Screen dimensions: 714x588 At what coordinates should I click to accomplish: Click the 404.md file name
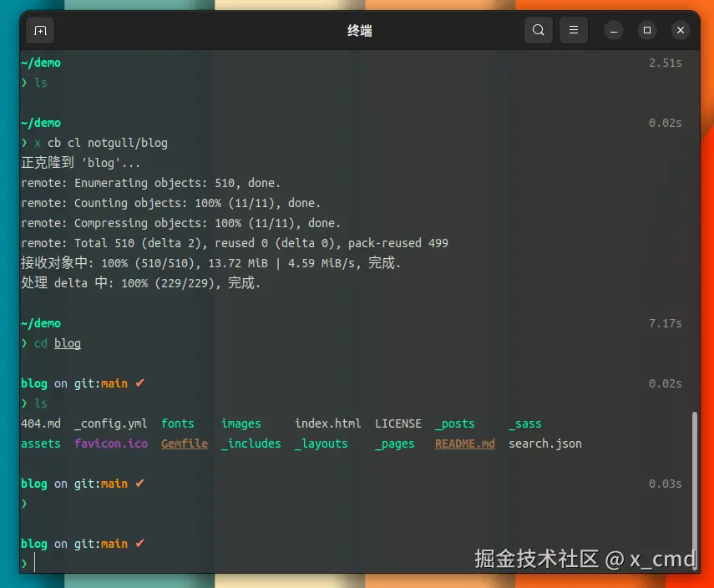(x=41, y=423)
